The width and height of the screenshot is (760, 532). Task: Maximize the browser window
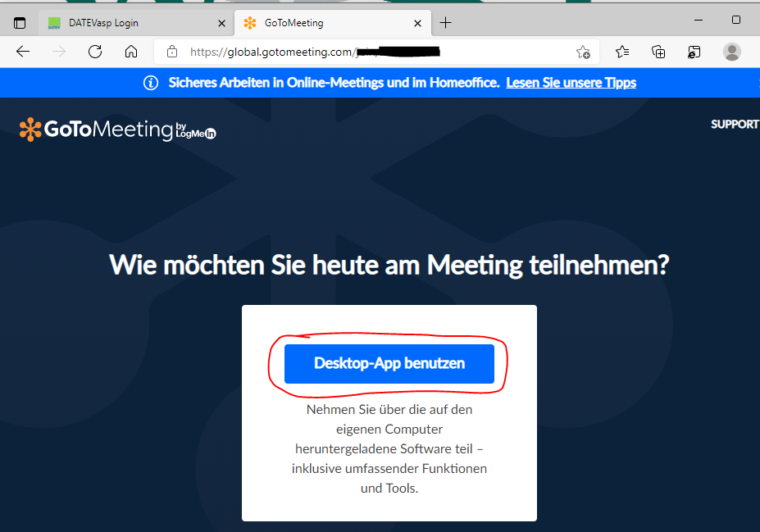735,20
